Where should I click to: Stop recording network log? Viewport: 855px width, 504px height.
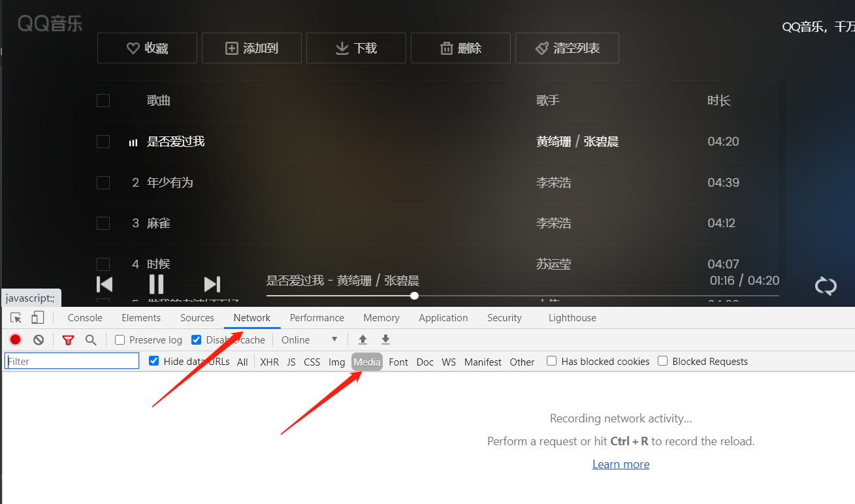pyautogui.click(x=16, y=339)
